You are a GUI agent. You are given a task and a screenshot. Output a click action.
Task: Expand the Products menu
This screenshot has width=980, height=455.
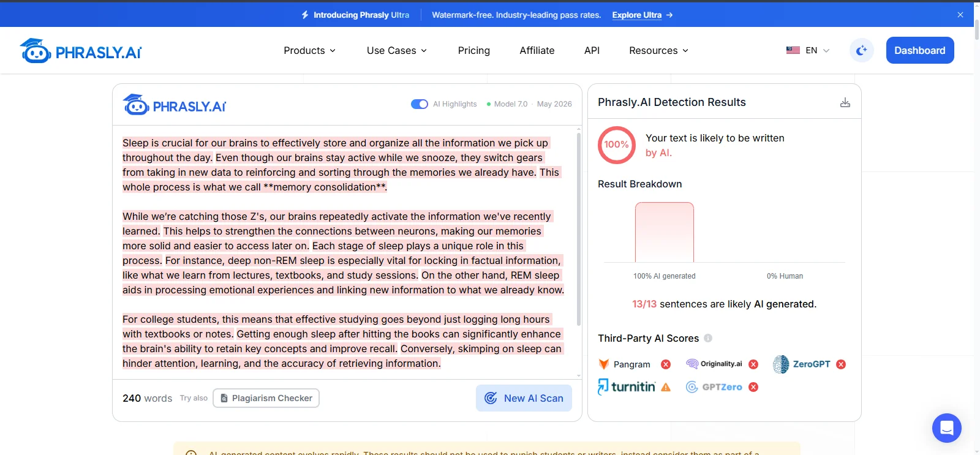click(x=310, y=50)
